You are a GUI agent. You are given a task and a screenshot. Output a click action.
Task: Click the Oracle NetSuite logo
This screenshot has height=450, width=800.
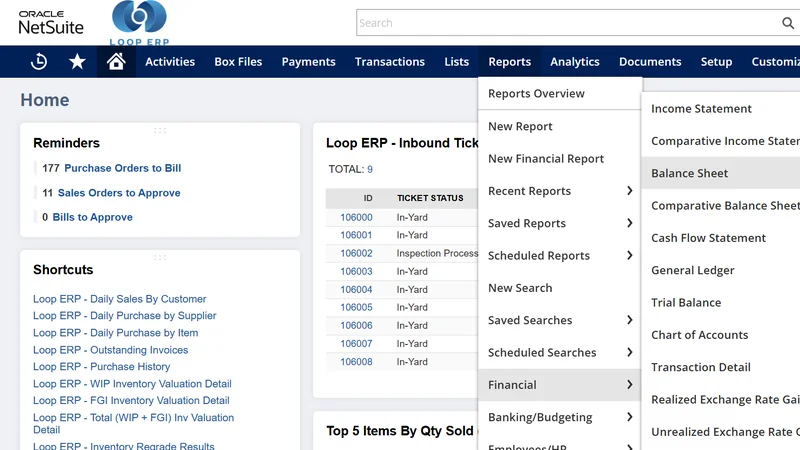click(51, 22)
